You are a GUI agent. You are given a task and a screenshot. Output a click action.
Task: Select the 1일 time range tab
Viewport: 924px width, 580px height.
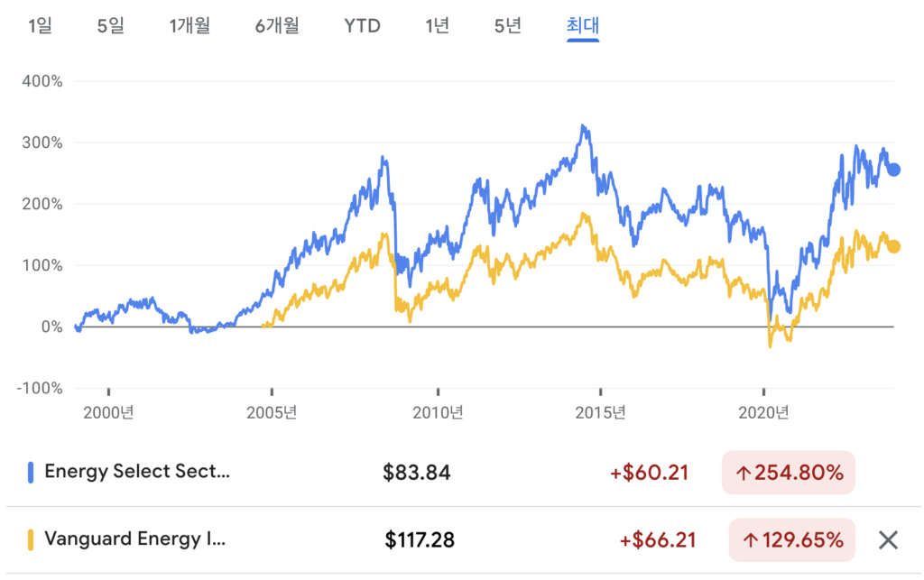pos(41,25)
